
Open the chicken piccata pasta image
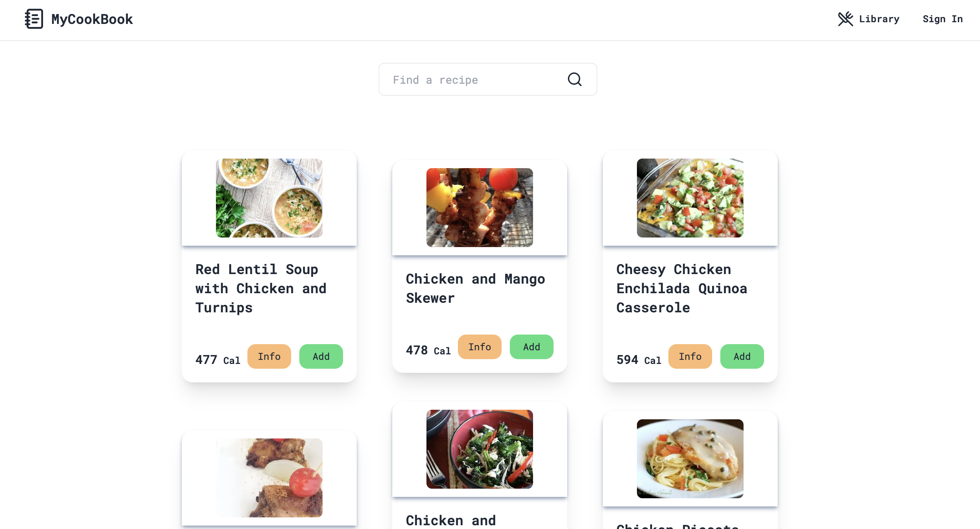click(690, 459)
